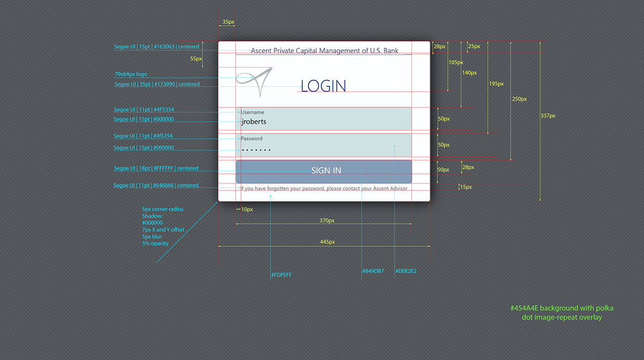Click the #454A4E polka dot background note

pos(562,312)
